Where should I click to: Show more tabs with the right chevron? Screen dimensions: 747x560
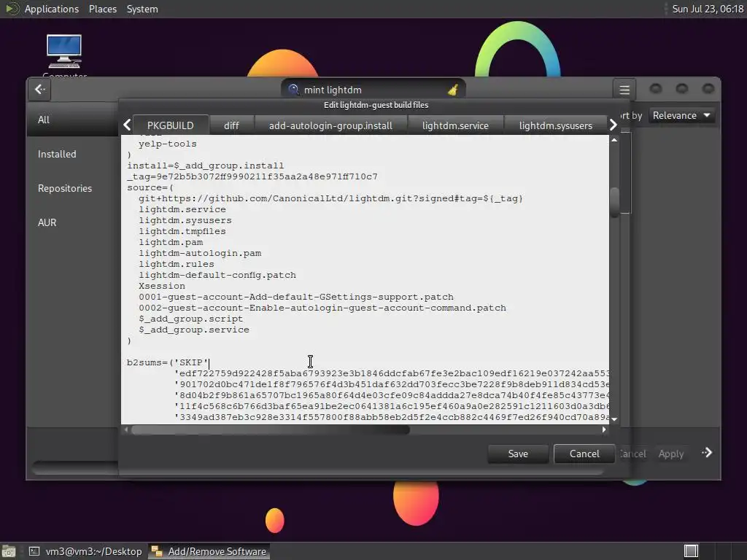613,125
